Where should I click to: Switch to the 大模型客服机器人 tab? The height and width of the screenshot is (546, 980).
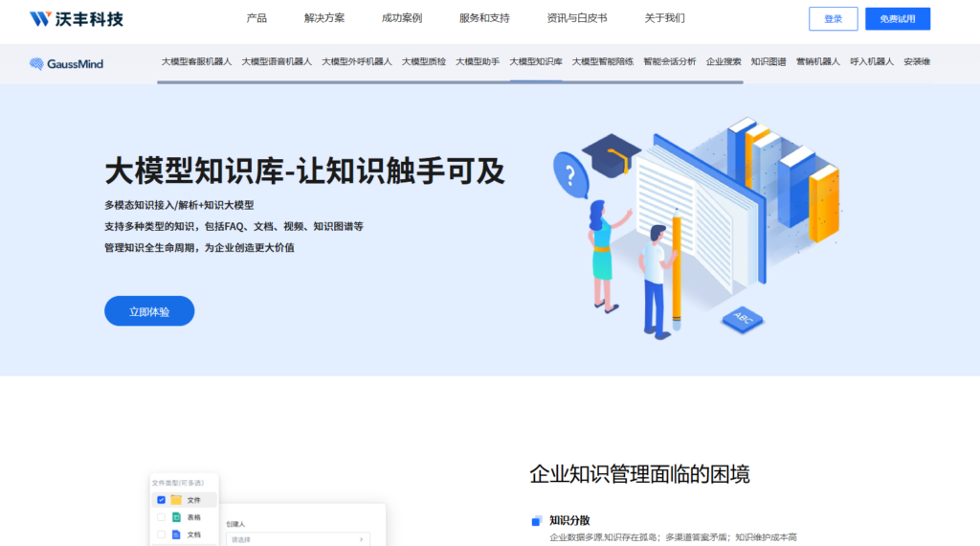coord(196,61)
